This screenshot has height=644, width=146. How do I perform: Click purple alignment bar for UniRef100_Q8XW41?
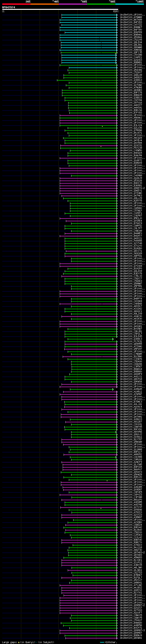(91, 638)
